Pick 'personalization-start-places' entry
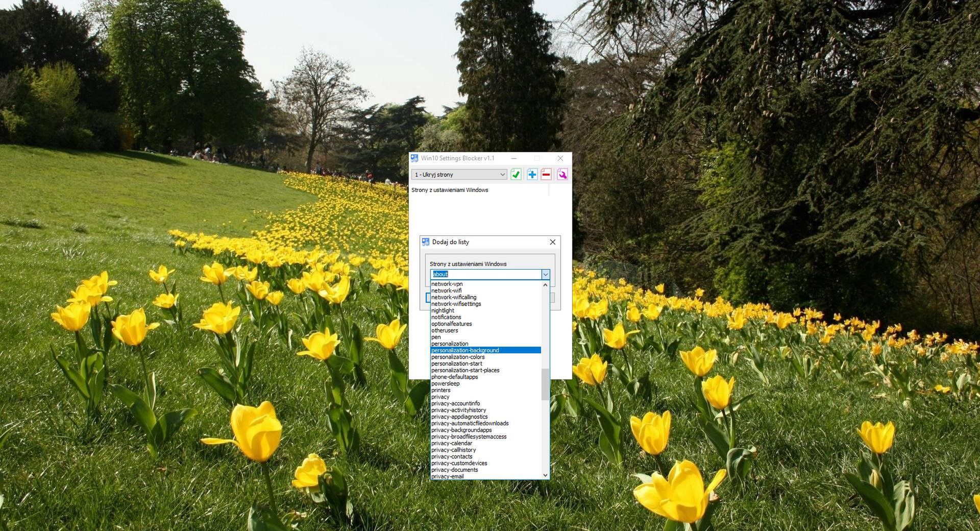The image size is (980, 531). tap(485, 370)
